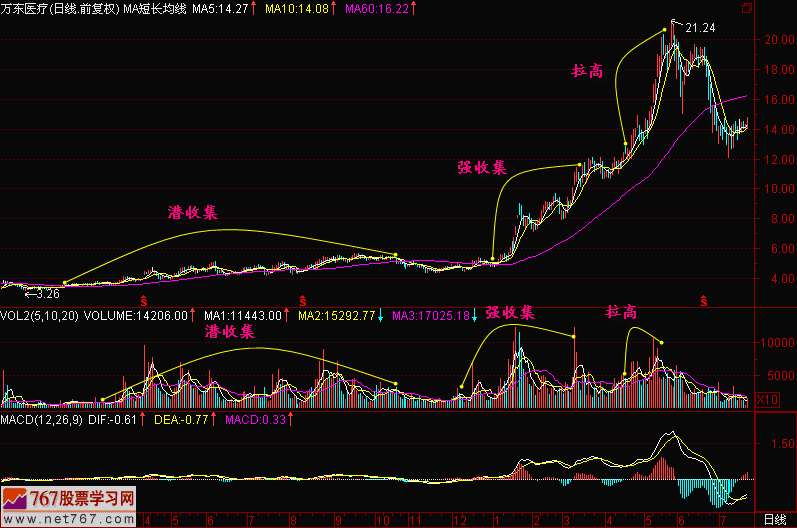This screenshot has height=528, width=797.
Task: Click the 3.26 low price marker
Action: click(x=44, y=294)
